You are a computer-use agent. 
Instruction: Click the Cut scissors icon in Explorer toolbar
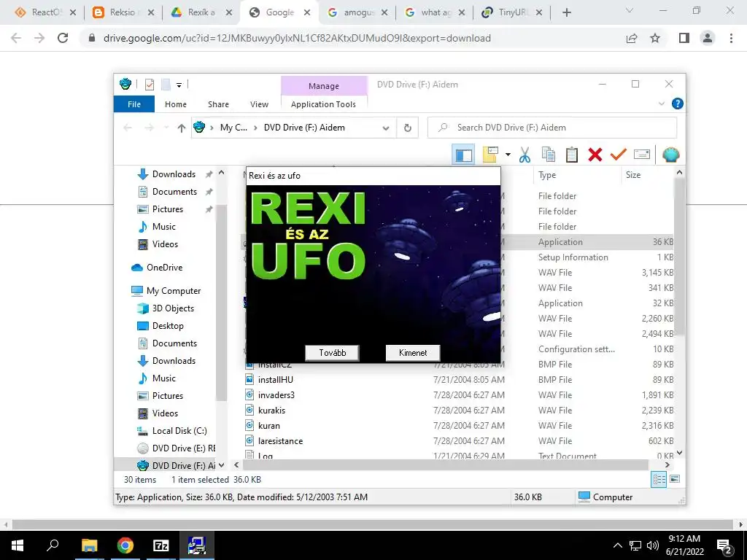(525, 155)
